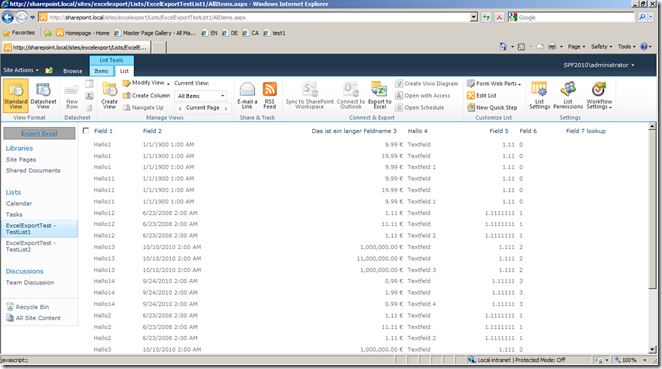Click Navigate Up
Viewport: 662px width, 369px height.
tap(143, 108)
